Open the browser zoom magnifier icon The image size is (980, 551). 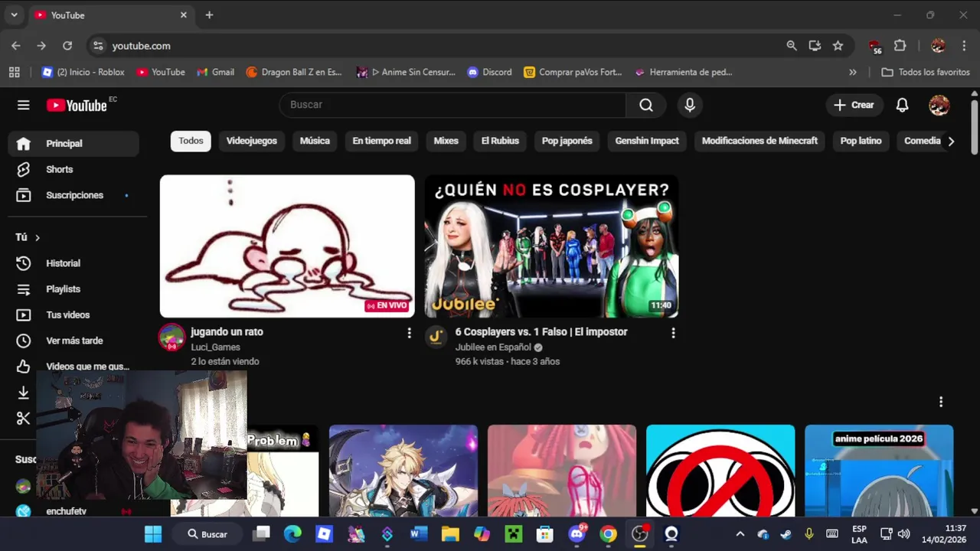click(x=792, y=46)
